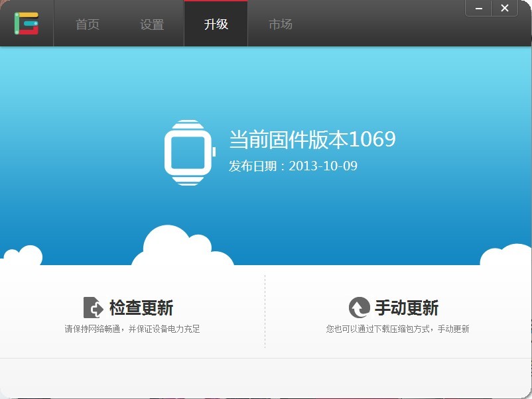Switch to the 设置 tab
This screenshot has height=399, width=532.
[152, 25]
